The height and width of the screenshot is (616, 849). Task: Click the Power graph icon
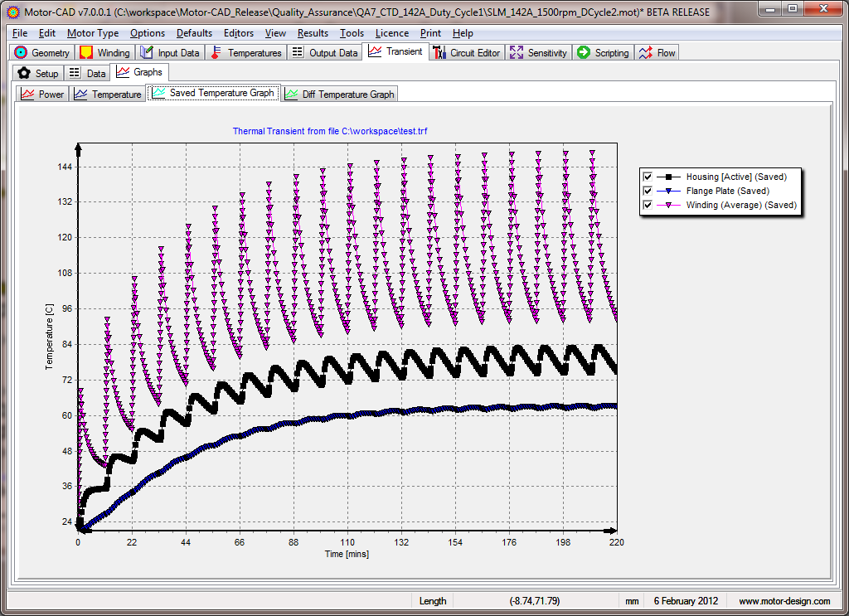pos(27,94)
